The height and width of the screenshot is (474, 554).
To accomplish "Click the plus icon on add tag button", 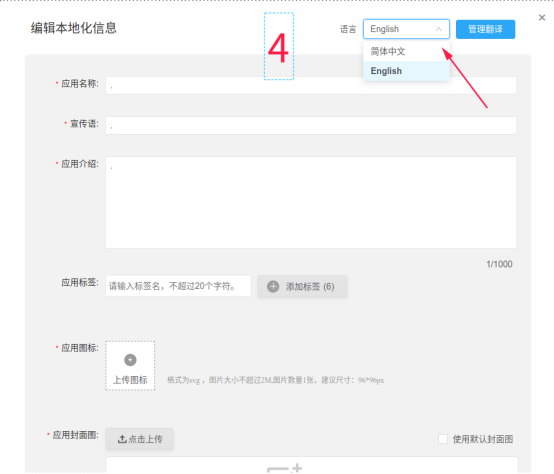I will [273, 286].
